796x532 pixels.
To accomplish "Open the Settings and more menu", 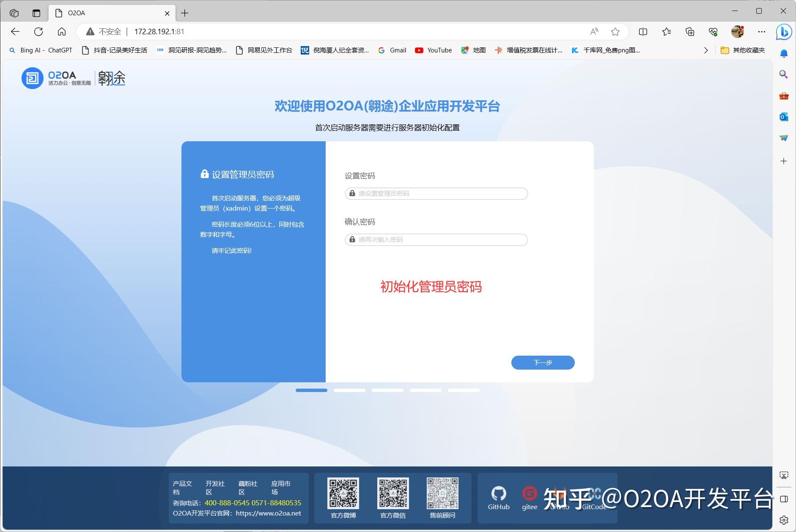I will point(762,31).
